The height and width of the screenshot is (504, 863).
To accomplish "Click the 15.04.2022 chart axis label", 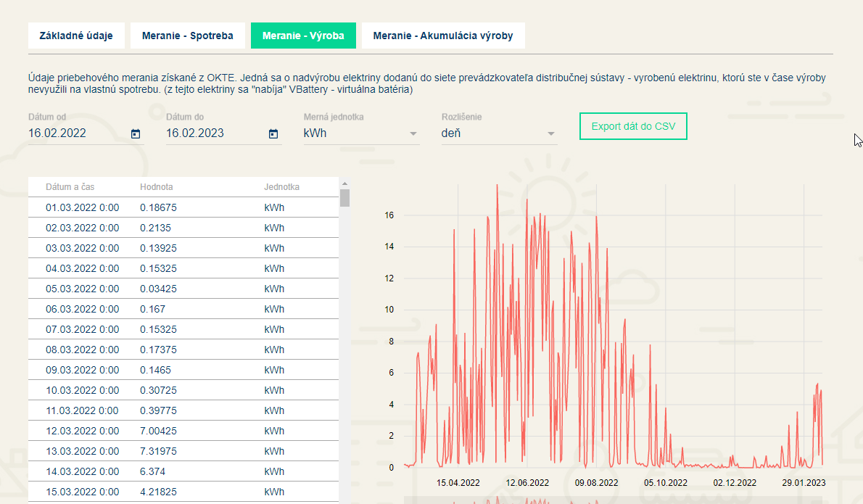I will [458, 483].
